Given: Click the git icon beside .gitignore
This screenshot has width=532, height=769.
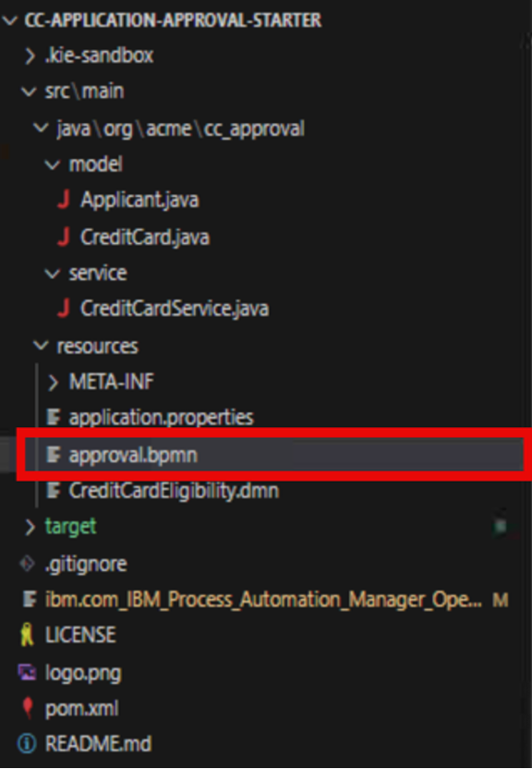Looking at the screenshot, I should [x=28, y=564].
